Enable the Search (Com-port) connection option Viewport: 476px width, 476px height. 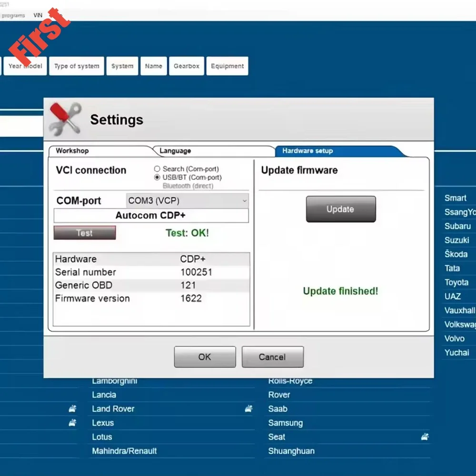click(157, 169)
